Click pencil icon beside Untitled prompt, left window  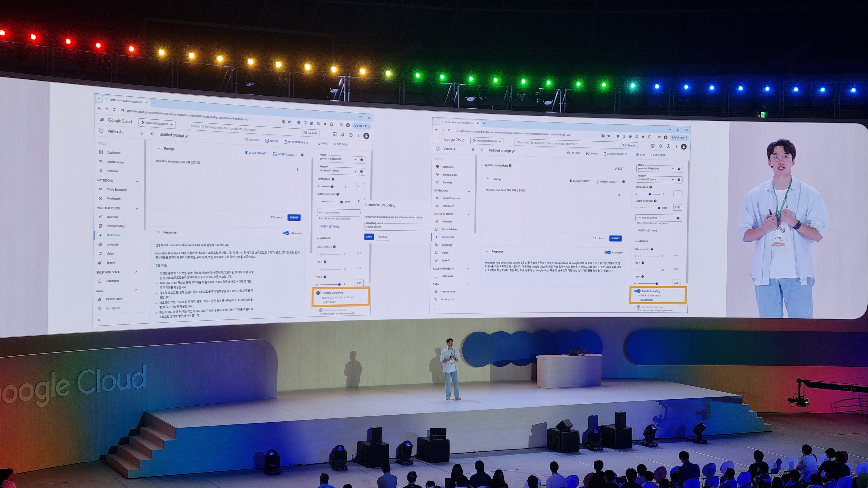tap(187, 136)
